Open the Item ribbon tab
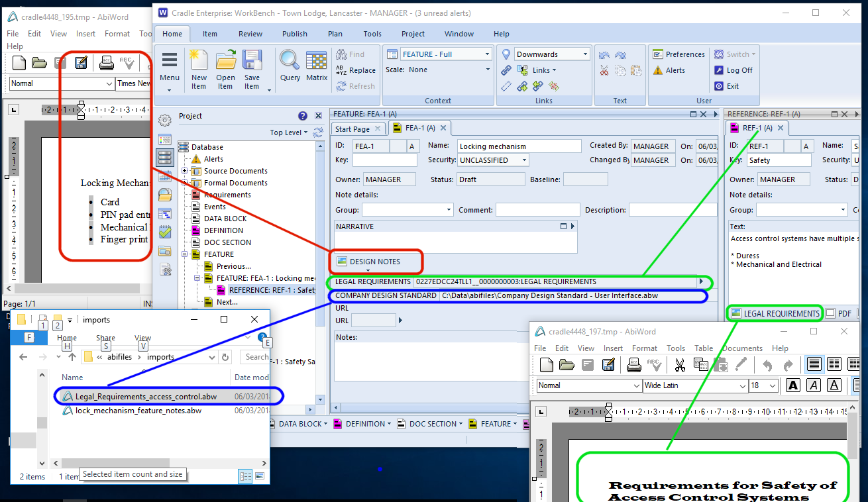Image resolution: width=868 pixels, height=502 pixels. (x=210, y=34)
